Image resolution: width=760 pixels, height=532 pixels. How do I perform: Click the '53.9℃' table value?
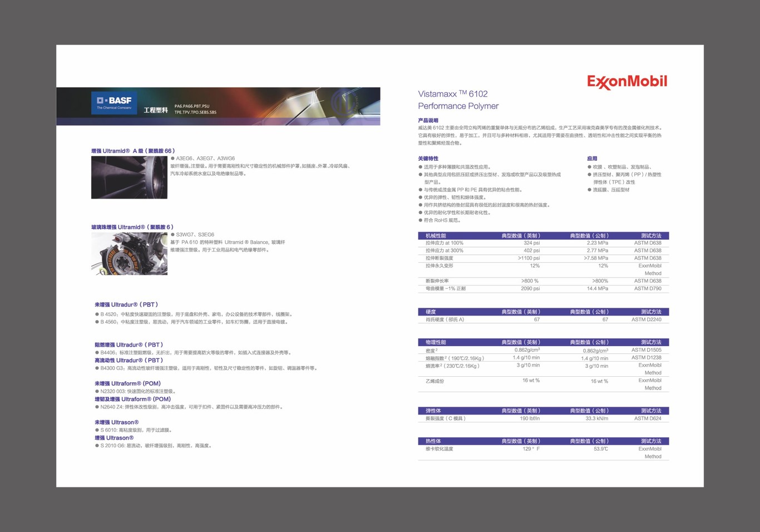tap(600, 450)
